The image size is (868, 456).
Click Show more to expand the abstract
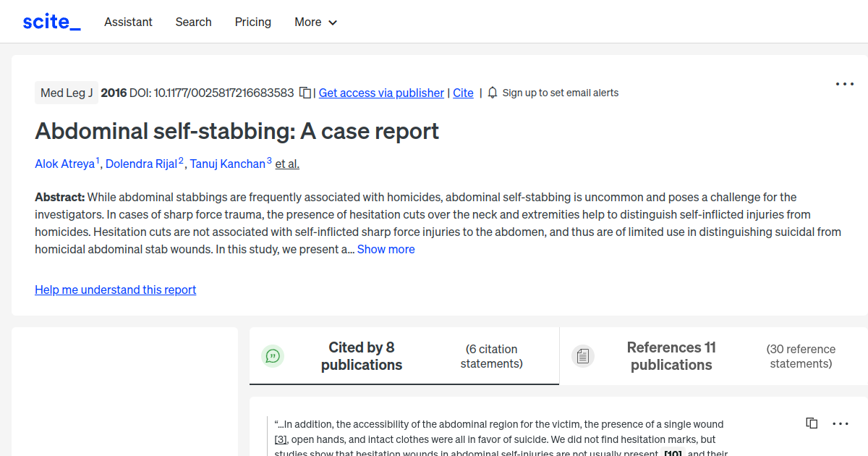(386, 249)
